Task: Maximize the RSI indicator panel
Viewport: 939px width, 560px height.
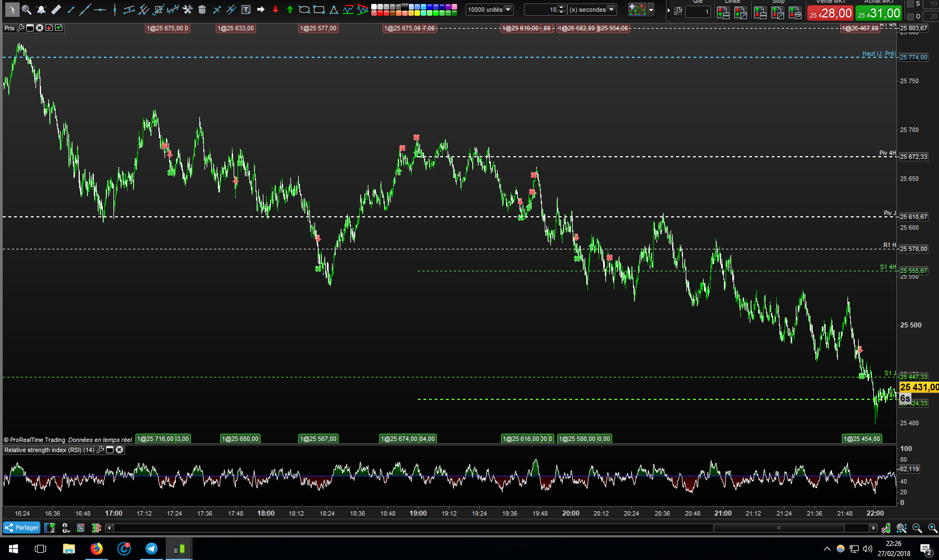Action: [x=110, y=450]
